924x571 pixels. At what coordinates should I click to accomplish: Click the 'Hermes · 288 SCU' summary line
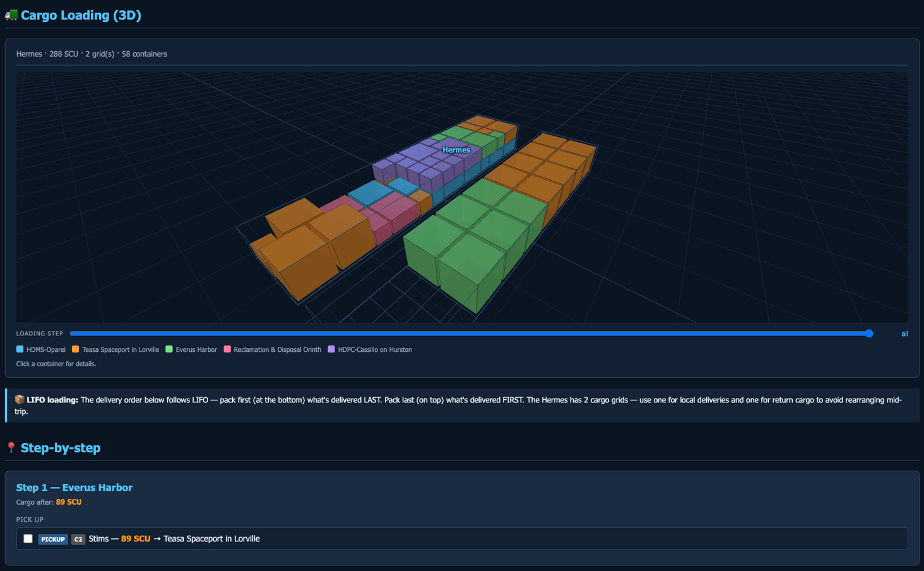click(x=92, y=54)
